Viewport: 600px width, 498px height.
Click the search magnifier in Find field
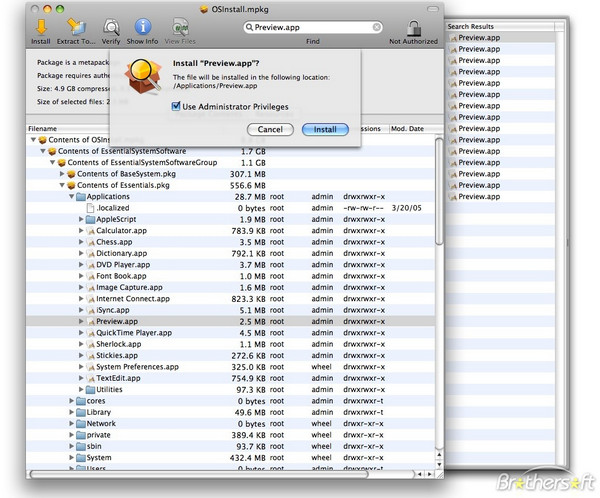[249, 27]
